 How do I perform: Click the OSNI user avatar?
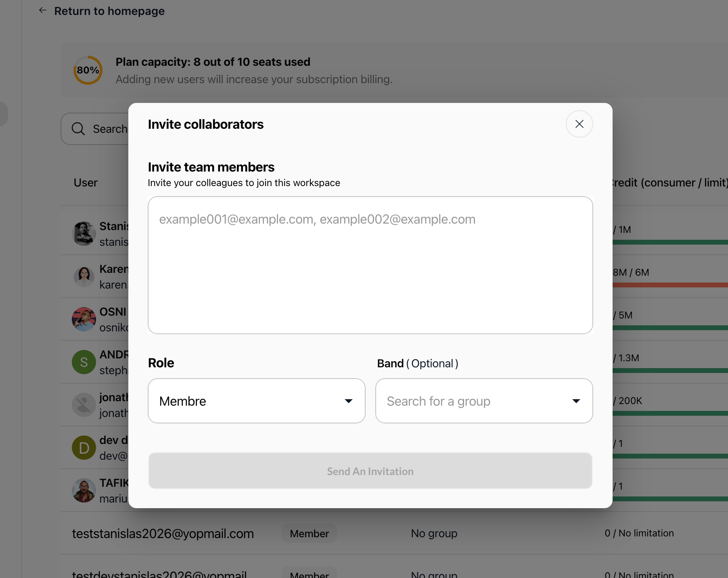click(84, 319)
